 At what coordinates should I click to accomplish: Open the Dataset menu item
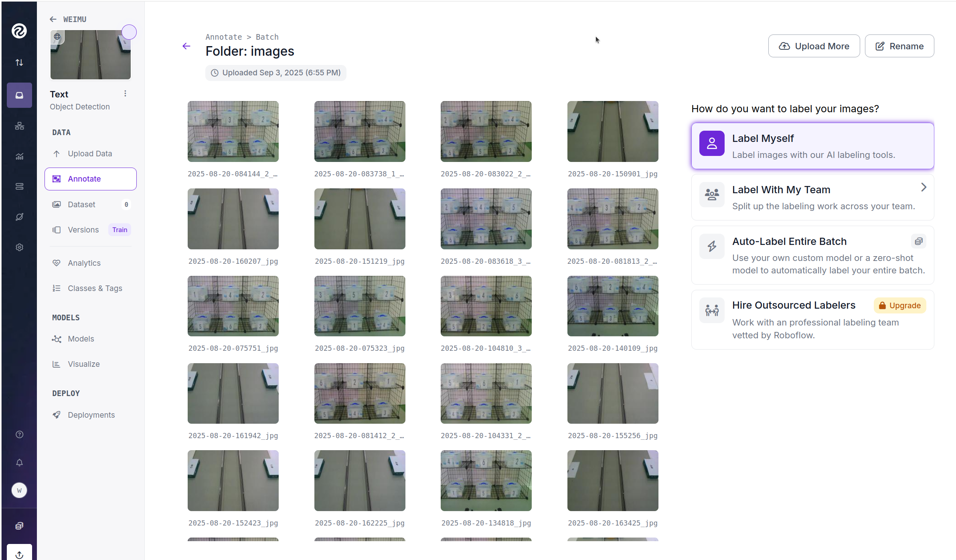[81, 204]
